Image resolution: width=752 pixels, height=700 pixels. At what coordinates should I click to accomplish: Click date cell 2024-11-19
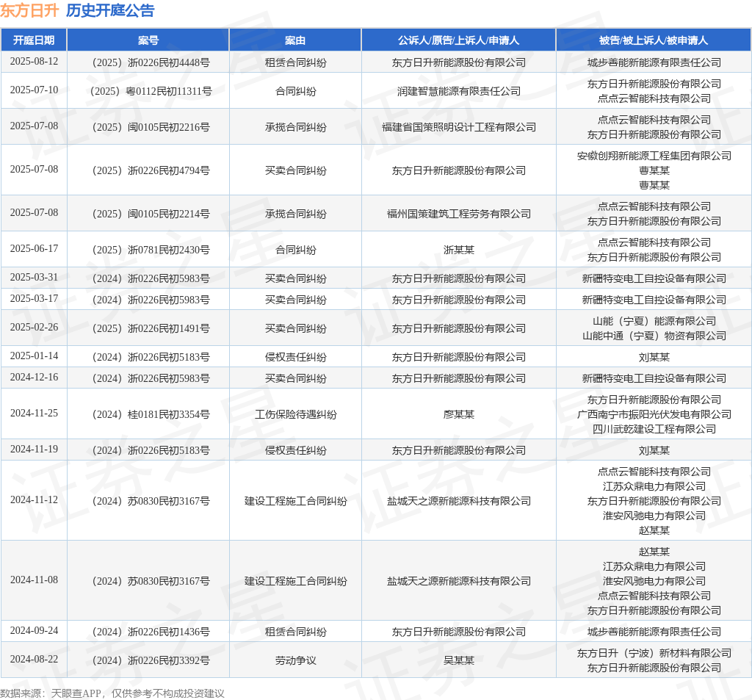click(x=34, y=449)
